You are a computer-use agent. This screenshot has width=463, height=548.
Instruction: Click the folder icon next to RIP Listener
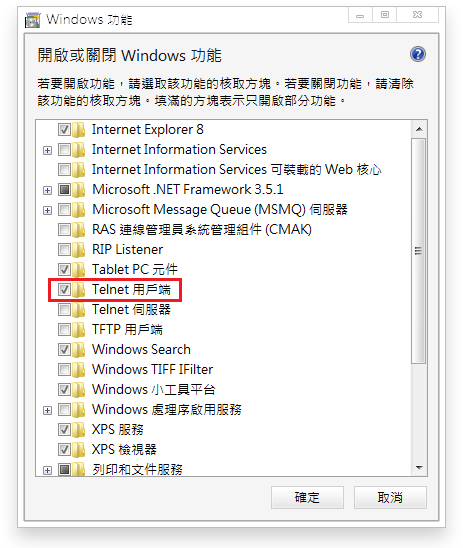click(x=79, y=250)
